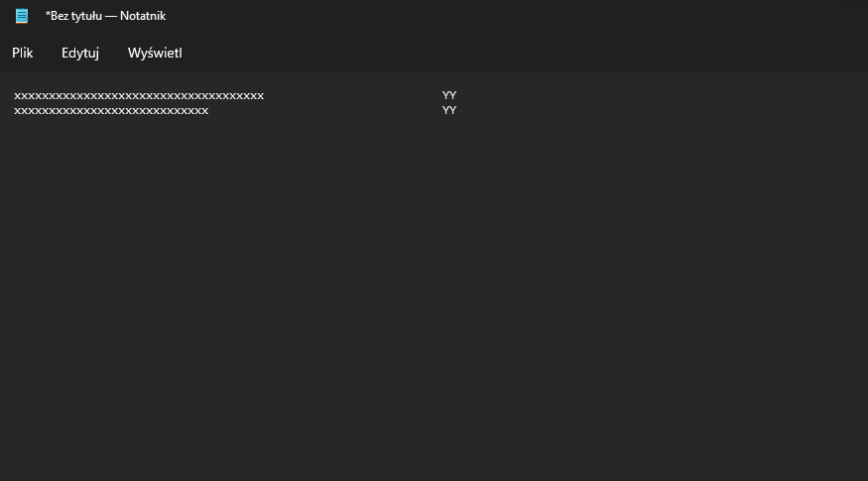
Task: Place cursor inside the longer row of x's
Action: click(x=139, y=96)
